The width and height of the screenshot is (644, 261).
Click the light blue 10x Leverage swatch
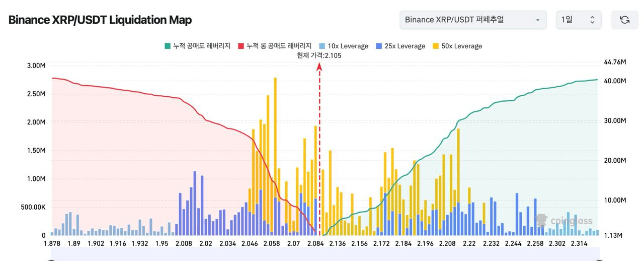click(x=323, y=46)
